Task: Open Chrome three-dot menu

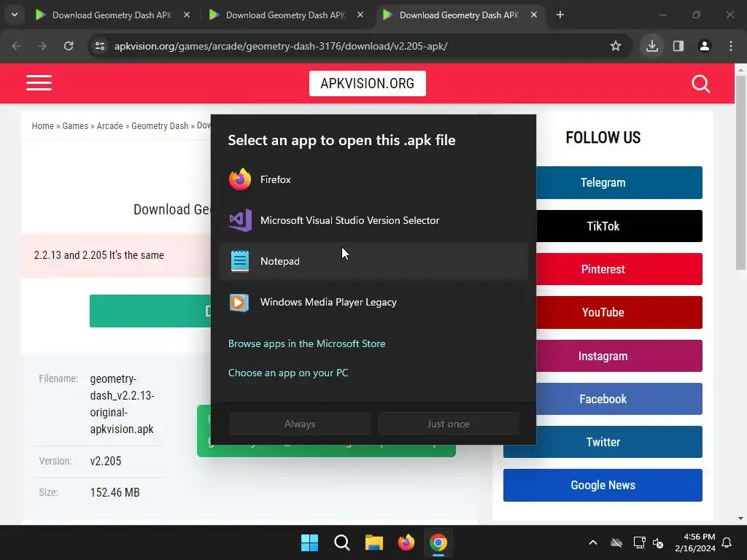Action: (730, 46)
